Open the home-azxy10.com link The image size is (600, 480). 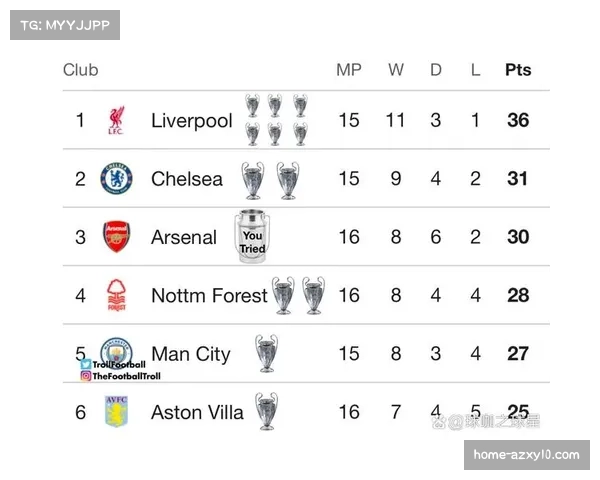pos(528,455)
